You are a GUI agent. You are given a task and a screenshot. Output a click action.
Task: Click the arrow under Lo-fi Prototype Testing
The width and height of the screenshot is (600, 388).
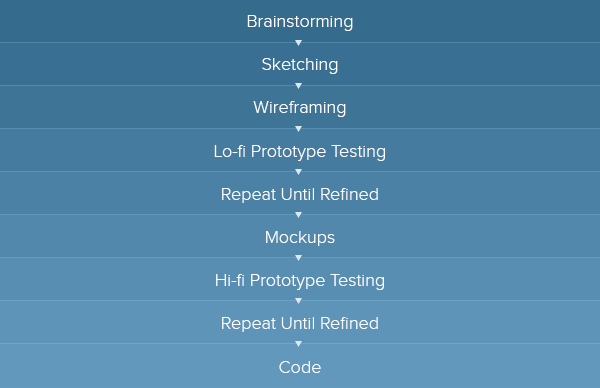point(298,172)
